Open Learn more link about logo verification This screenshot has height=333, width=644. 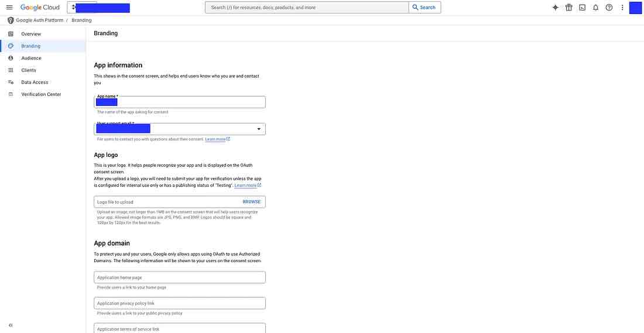point(248,186)
